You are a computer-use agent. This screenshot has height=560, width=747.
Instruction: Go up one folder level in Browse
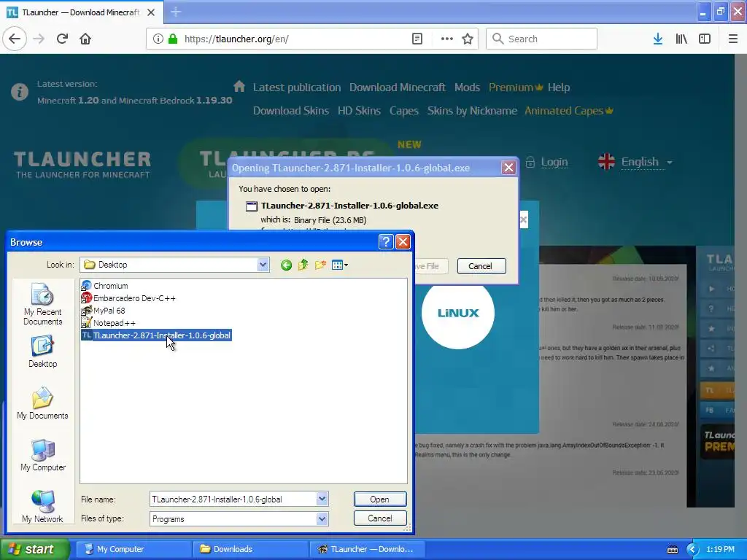coord(303,265)
